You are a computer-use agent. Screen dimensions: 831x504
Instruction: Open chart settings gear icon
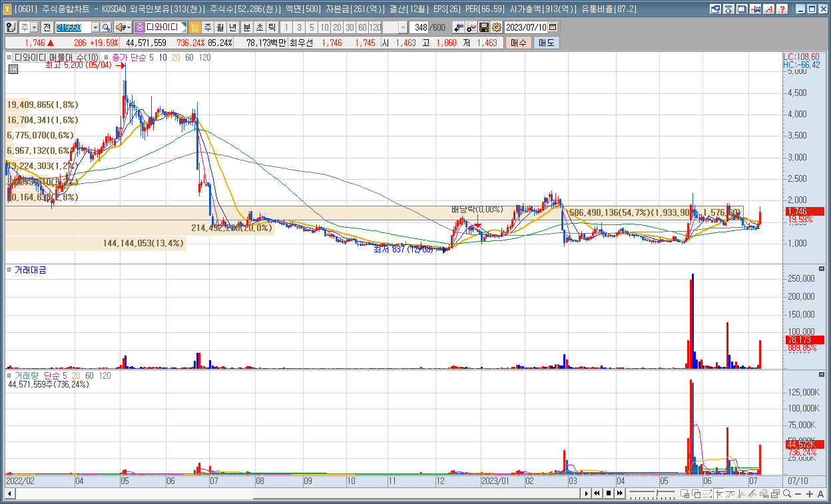point(496,27)
